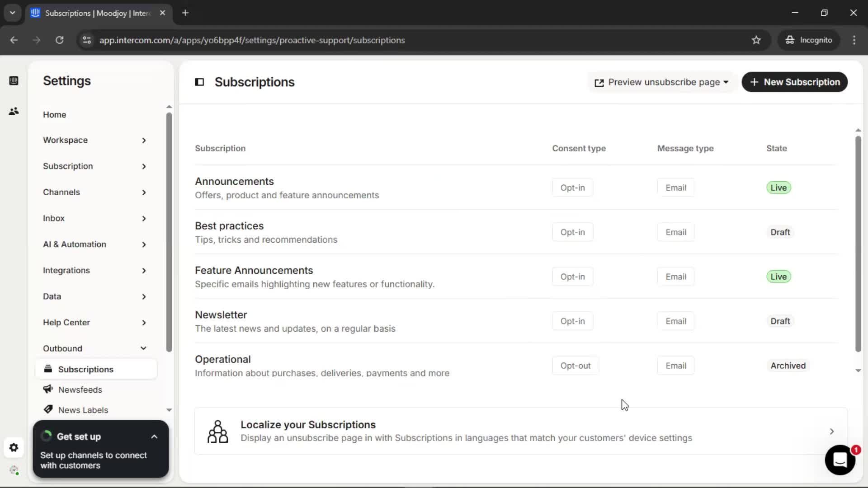Open the Intercom inbox icon in left rail
The width and height of the screenshot is (868, 488).
pyautogui.click(x=14, y=81)
